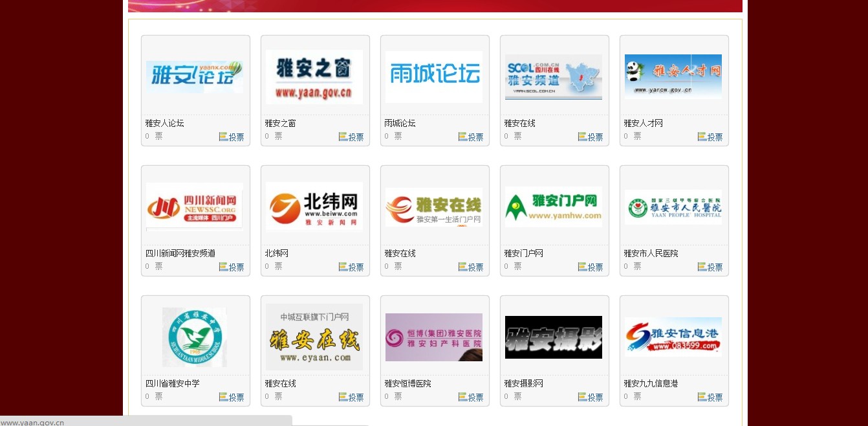Open the 雅安人论坛 name link
Viewport: 868px width, 426px height.
164,123
